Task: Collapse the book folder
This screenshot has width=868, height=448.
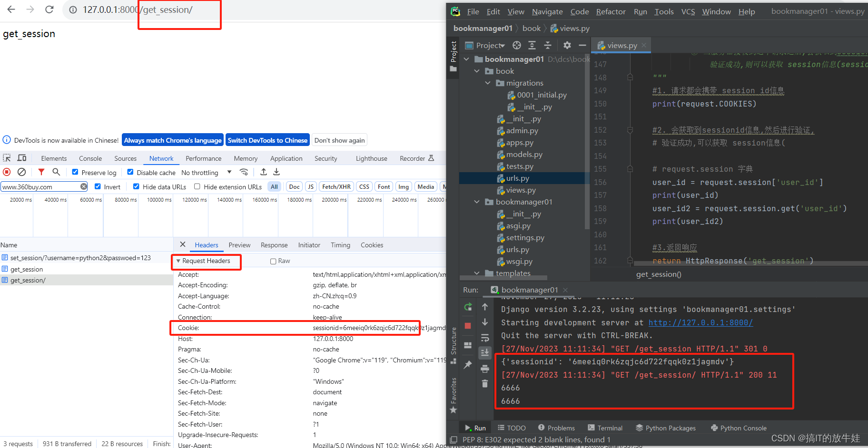Action: (477, 71)
